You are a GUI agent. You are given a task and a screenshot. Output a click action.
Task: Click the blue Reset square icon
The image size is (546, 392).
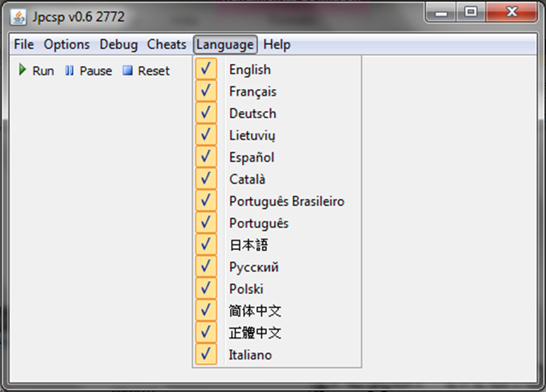point(127,71)
